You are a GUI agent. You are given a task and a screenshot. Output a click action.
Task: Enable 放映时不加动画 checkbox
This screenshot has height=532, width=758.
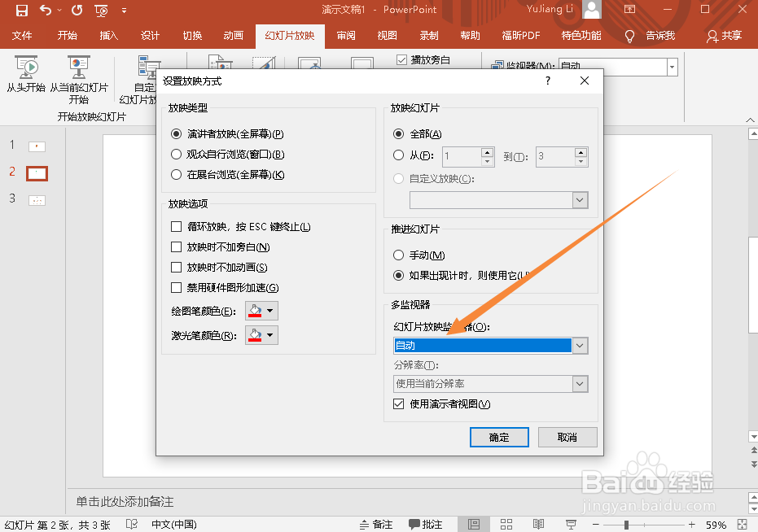click(x=177, y=267)
